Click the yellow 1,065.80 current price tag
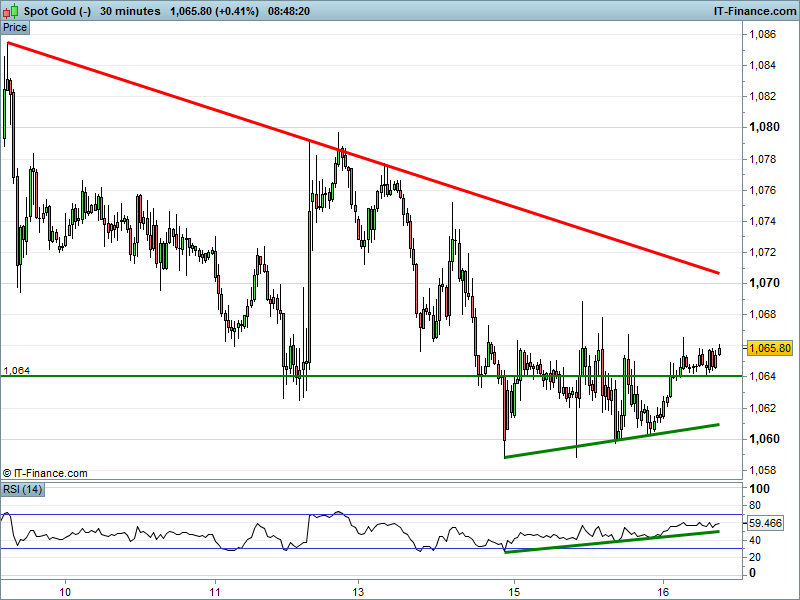 coord(770,348)
